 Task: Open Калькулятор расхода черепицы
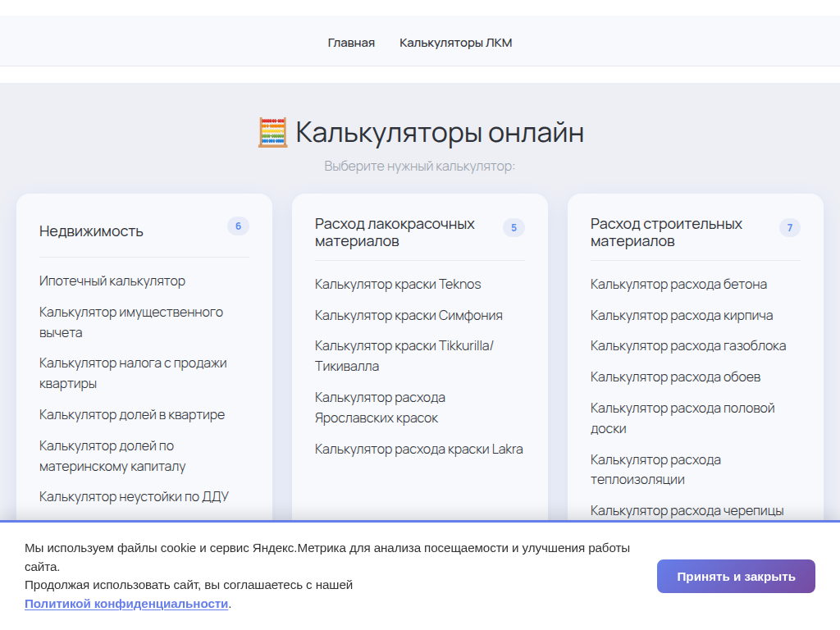pyautogui.click(x=687, y=511)
